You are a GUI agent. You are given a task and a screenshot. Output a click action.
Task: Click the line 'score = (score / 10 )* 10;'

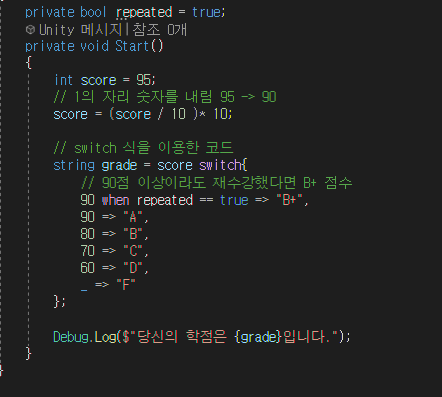click(x=143, y=114)
